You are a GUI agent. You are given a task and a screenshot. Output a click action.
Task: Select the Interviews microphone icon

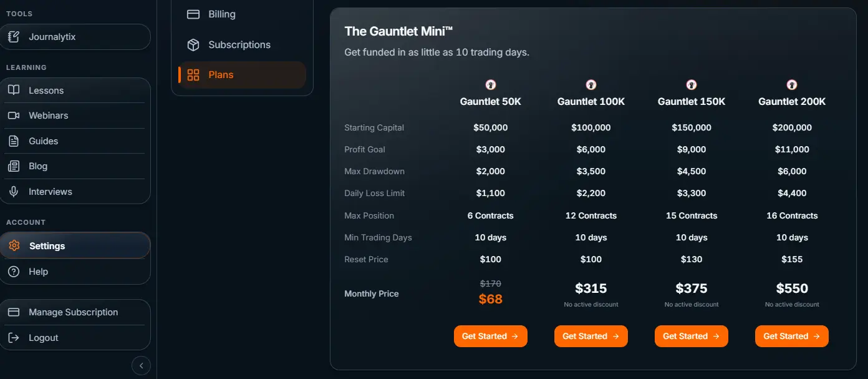click(x=14, y=191)
